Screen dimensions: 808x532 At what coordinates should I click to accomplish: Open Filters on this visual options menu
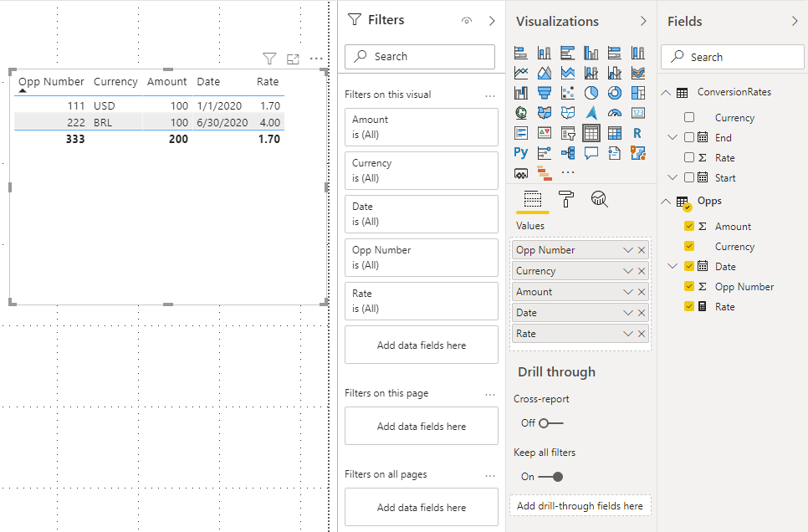click(490, 96)
